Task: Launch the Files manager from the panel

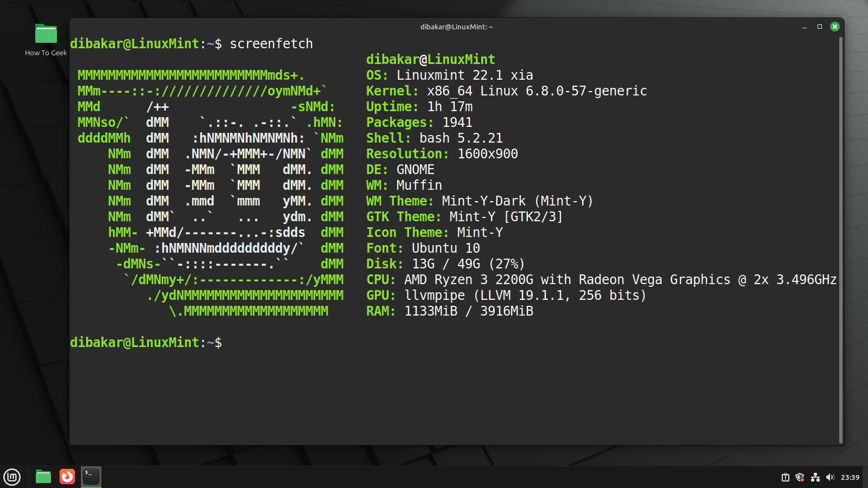Action: tap(43, 477)
